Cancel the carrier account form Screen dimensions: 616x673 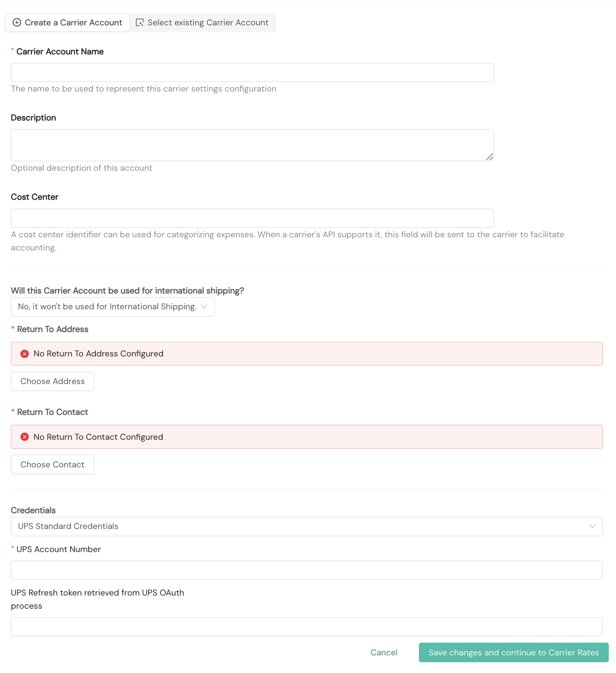[384, 653]
